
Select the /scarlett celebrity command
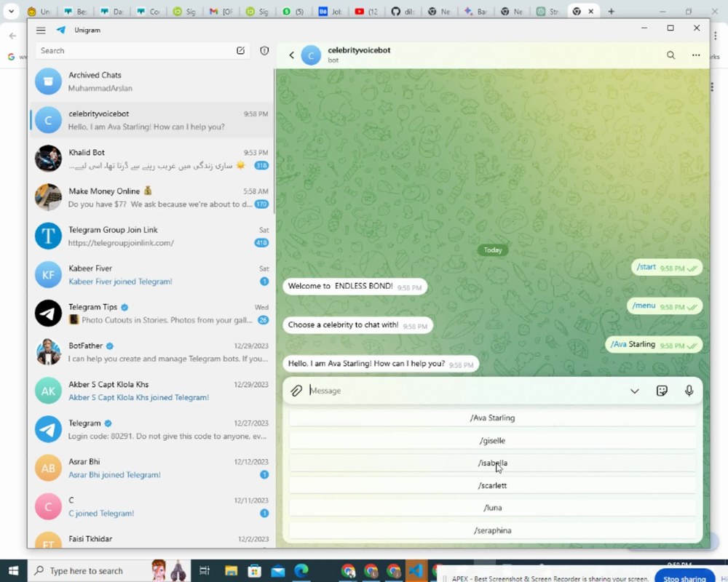pyautogui.click(x=492, y=485)
